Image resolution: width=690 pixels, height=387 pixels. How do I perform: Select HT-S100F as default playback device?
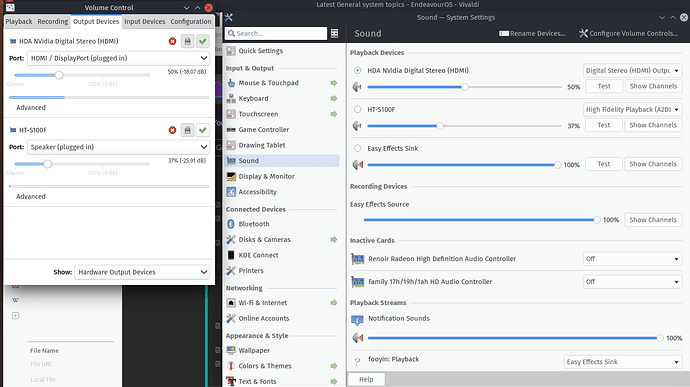coord(357,110)
